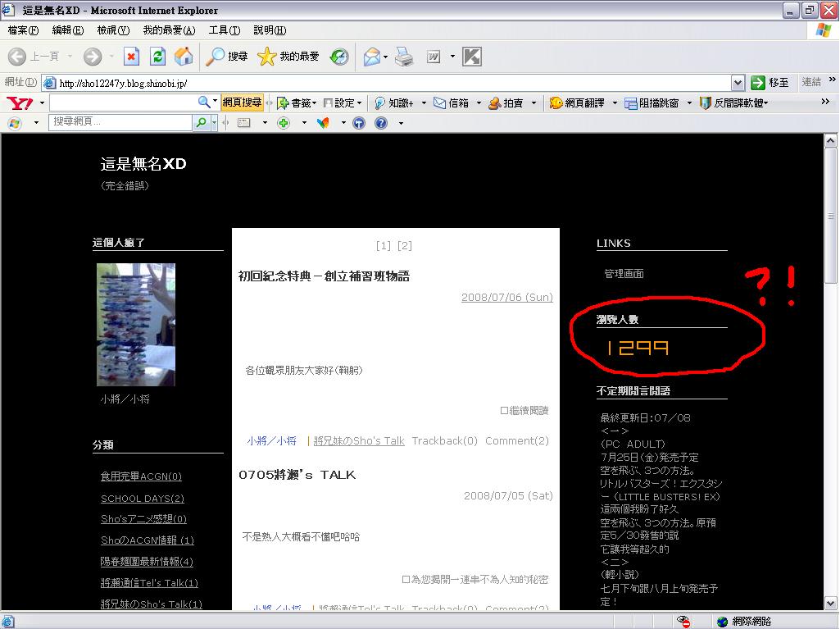
Task: Click 網頁翻譯 fish icon
Action: 556,103
